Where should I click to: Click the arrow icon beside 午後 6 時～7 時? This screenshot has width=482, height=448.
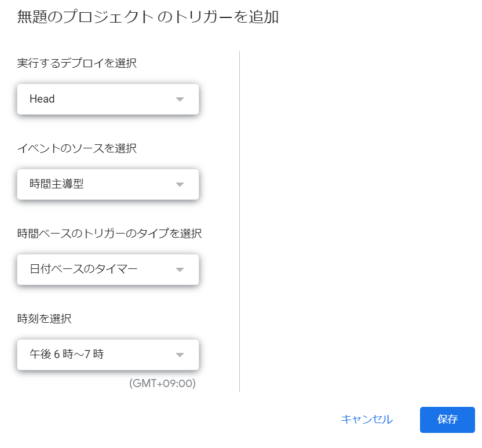180,355
